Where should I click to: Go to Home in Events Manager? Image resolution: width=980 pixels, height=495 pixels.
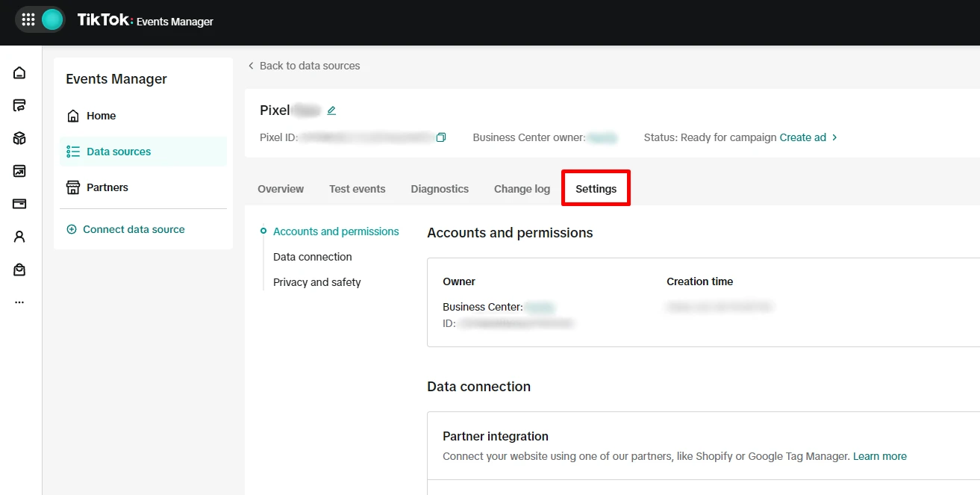tap(143, 116)
